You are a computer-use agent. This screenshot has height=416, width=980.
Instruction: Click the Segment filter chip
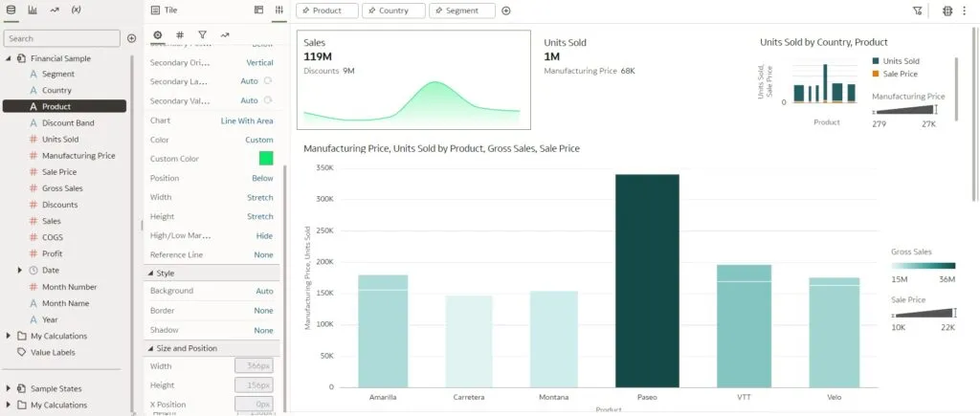462,11
